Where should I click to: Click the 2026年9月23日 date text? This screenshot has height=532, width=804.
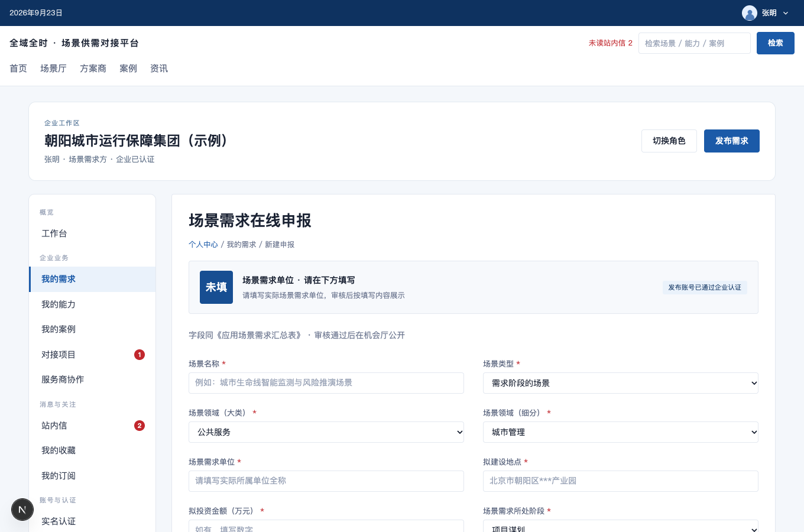pos(36,13)
